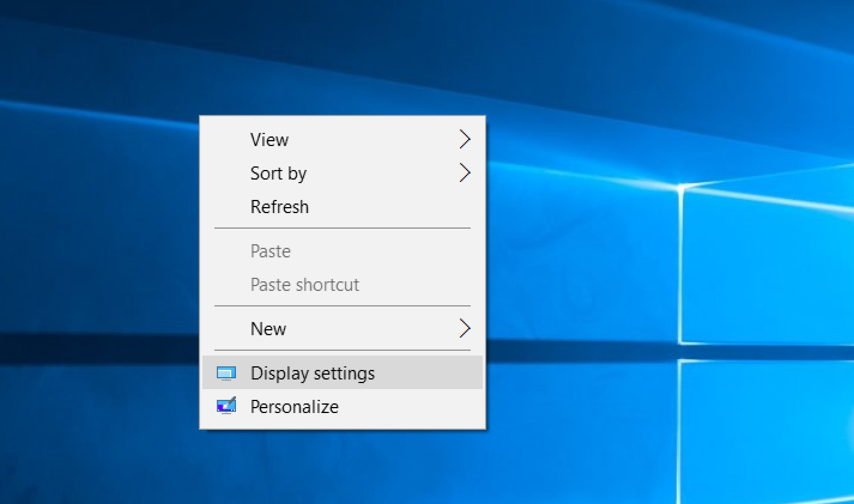Expand the Sort by submenu arrow
This screenshot has height=504, width=854.
pyautogui.click(x=464, y=173)
